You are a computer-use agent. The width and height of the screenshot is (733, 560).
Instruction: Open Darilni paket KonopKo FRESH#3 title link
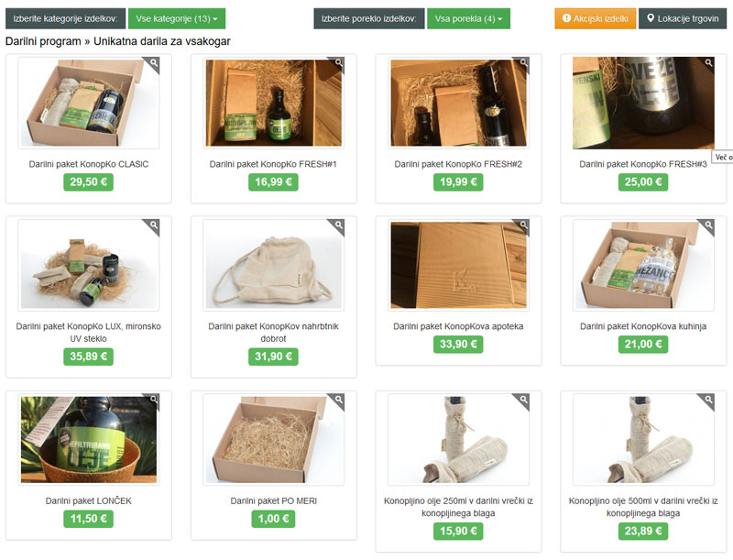[643, 164]
